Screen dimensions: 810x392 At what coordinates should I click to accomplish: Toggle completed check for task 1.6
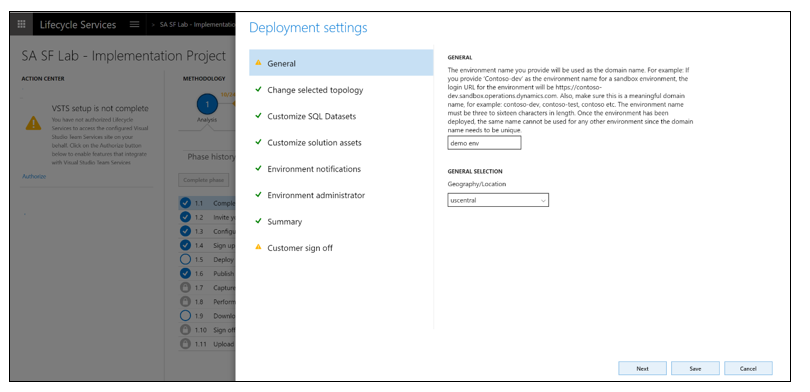click(x=185, y=273)
